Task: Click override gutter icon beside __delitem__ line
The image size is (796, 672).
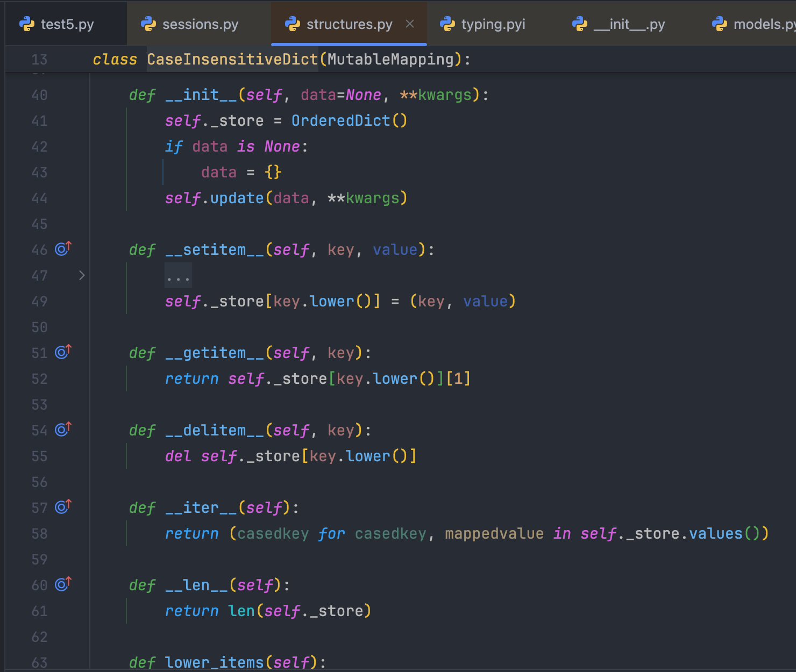Action: click(x=63, y=430)
